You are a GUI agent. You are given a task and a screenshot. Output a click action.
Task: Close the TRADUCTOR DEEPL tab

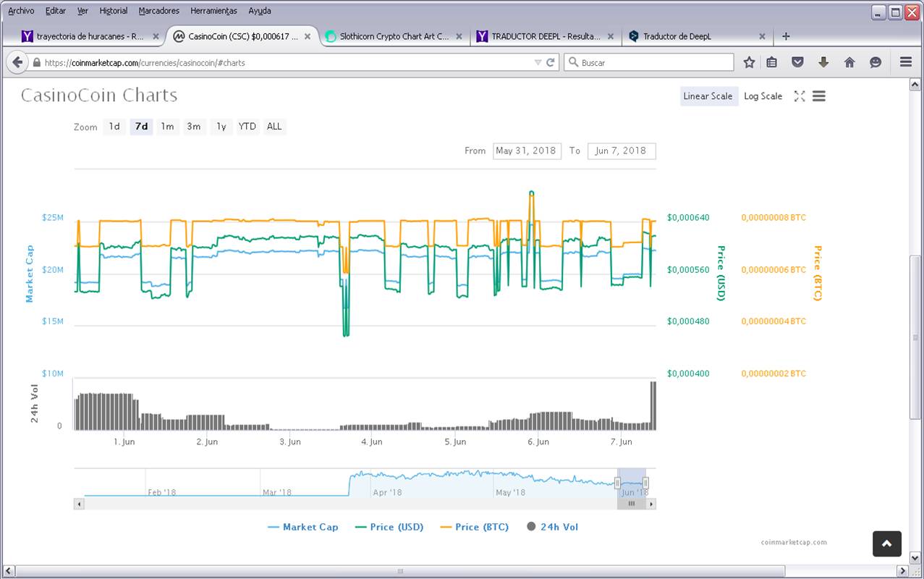coord(611,36)
